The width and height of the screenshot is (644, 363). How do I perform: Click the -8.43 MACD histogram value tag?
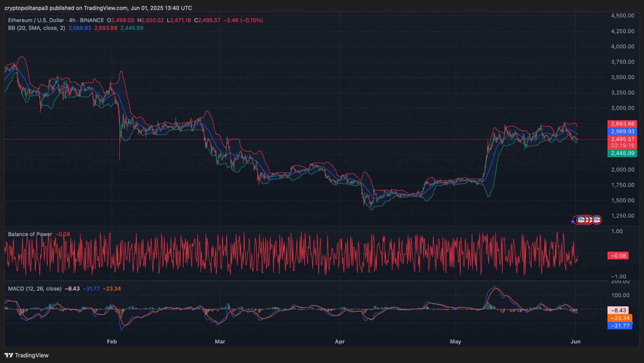point(618,310)
